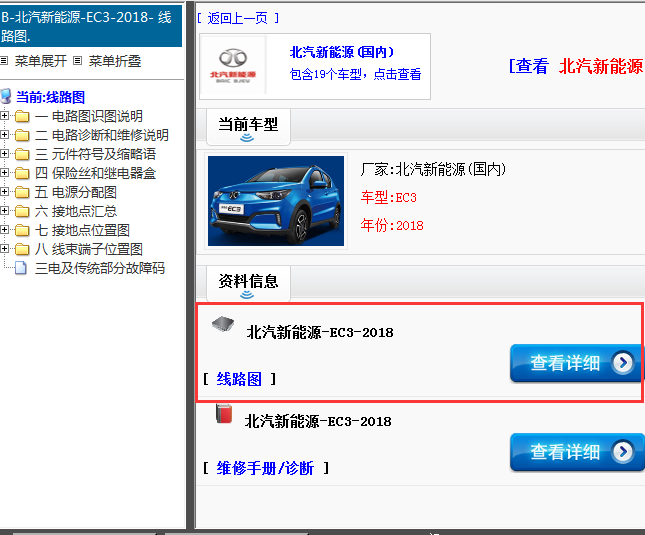Screen dimensions: 645x535
Task: Expand the 二 电路诊断和维修说明 tree node
Action: tap(4, 135)
